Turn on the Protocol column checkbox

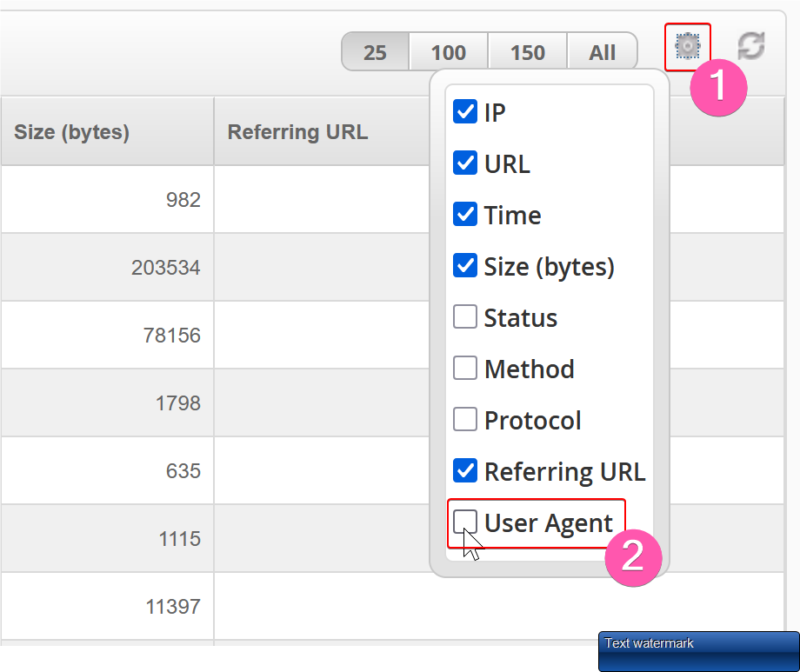tap(465, 420)
